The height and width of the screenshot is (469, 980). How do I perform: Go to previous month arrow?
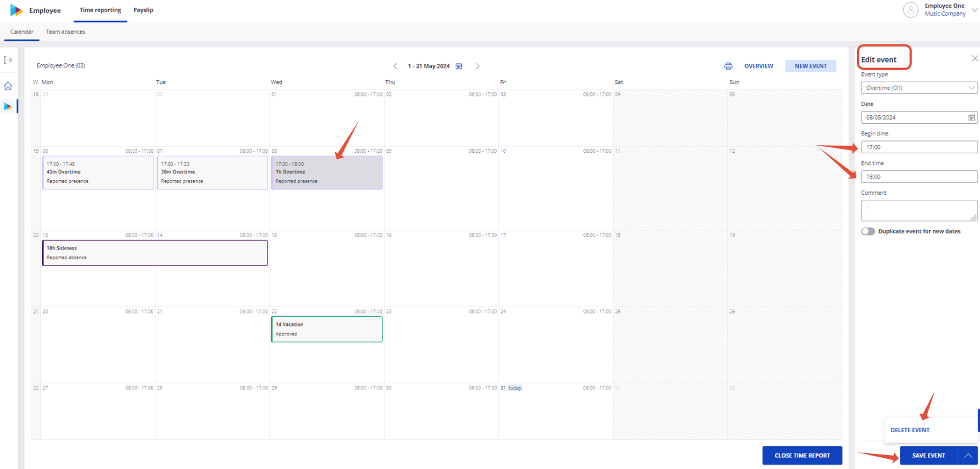pos(395,66)
